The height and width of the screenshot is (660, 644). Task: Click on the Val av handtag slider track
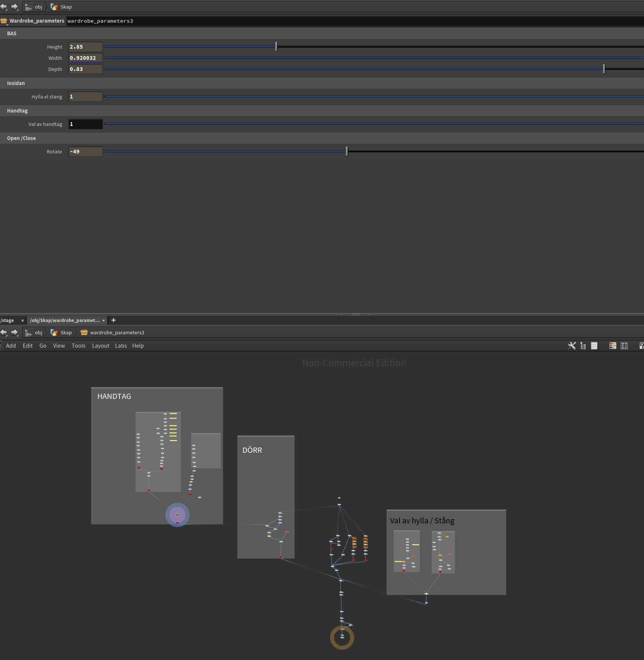click(x=374, y=124)
